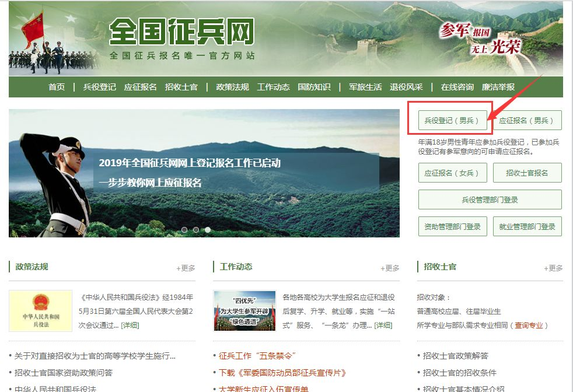Image resolution: width=573 pixels, height=392 pixels.
Task: Click the 招收士官报名 button
Action: coord(528,173)
